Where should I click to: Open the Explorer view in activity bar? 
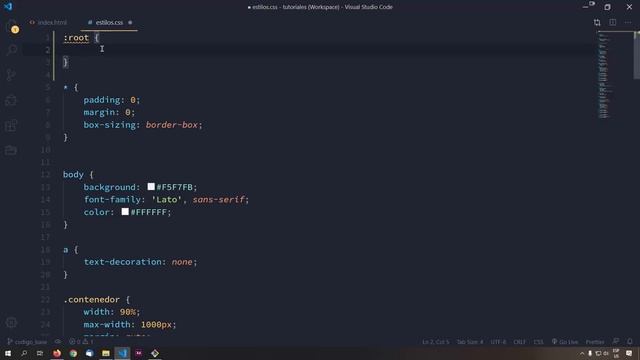click(x=12, y=25)
